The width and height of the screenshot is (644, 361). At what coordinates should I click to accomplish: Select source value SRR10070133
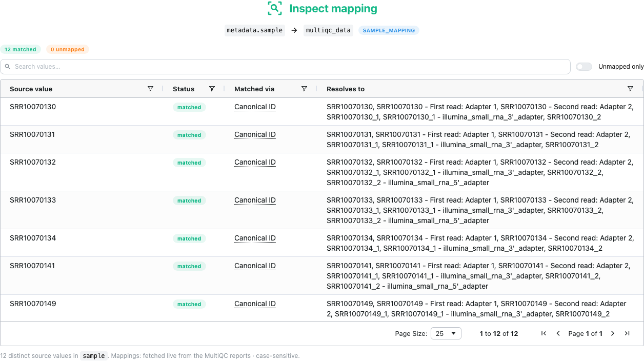click(x=33, y=200)
